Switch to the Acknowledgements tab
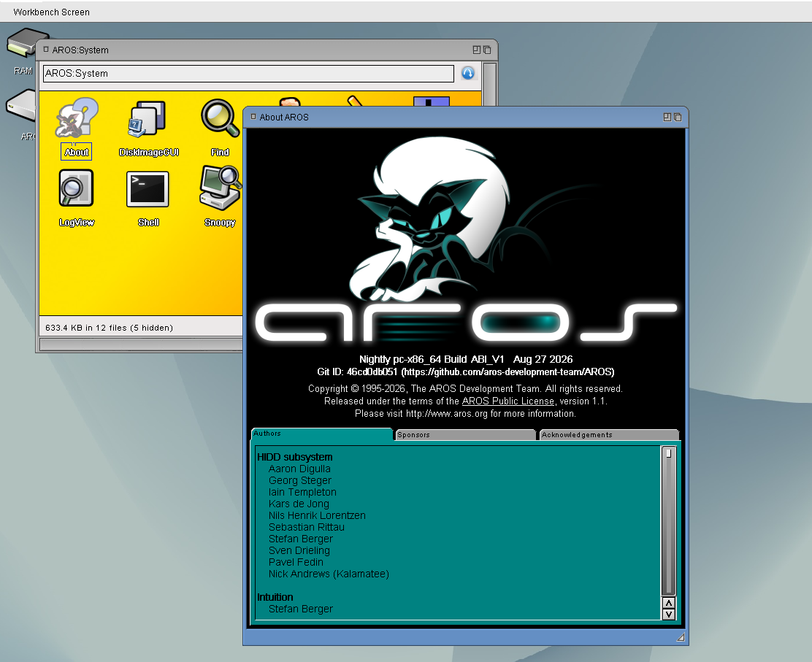This screenshot has width=812, height=662. pos(608,435)
